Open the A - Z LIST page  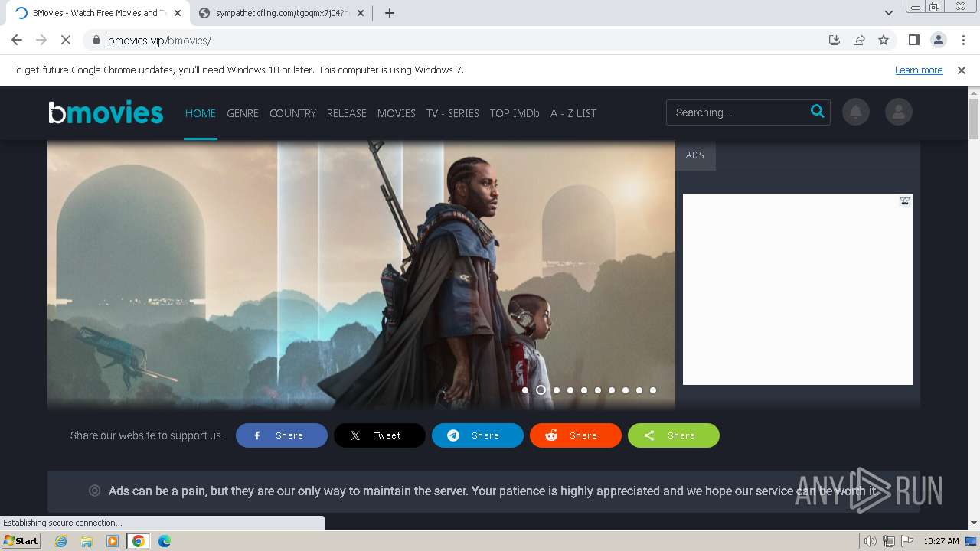(573, 113)
